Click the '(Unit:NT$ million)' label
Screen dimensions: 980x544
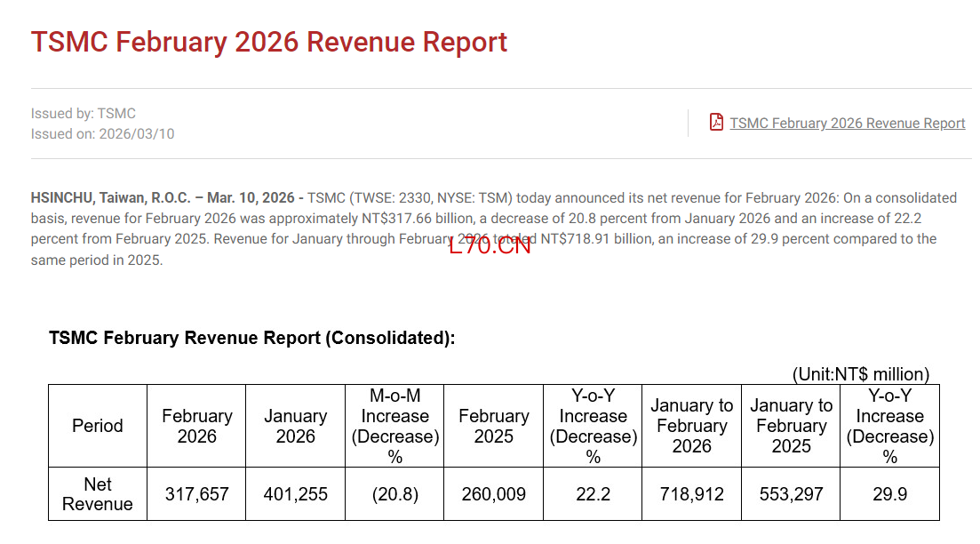[x=861, y=374]
